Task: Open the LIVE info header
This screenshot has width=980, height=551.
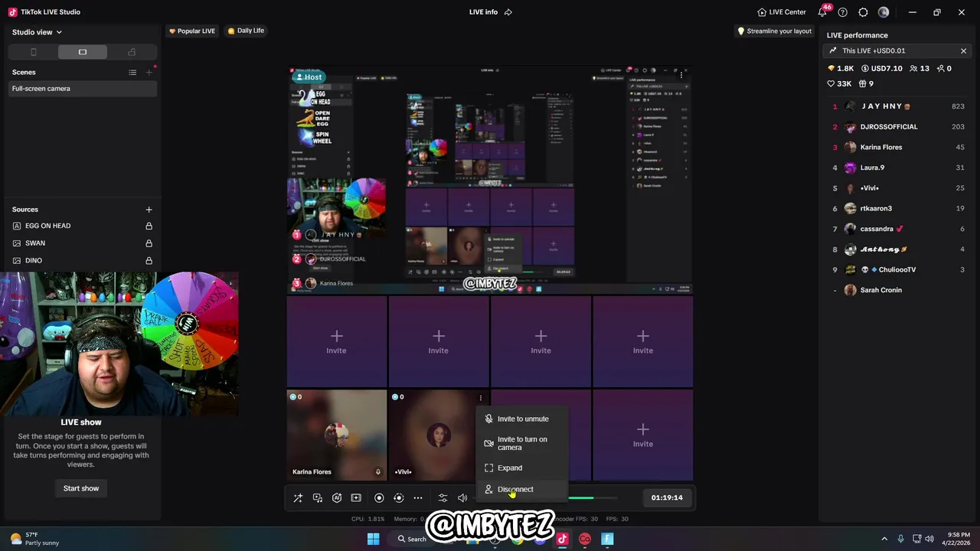Action: (x=483, y=12)
